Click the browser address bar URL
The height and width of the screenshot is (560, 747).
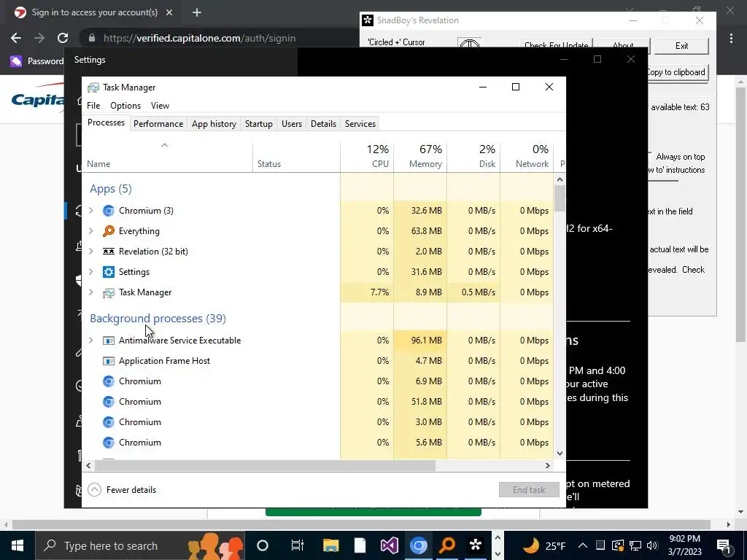(x=200, y=38)
